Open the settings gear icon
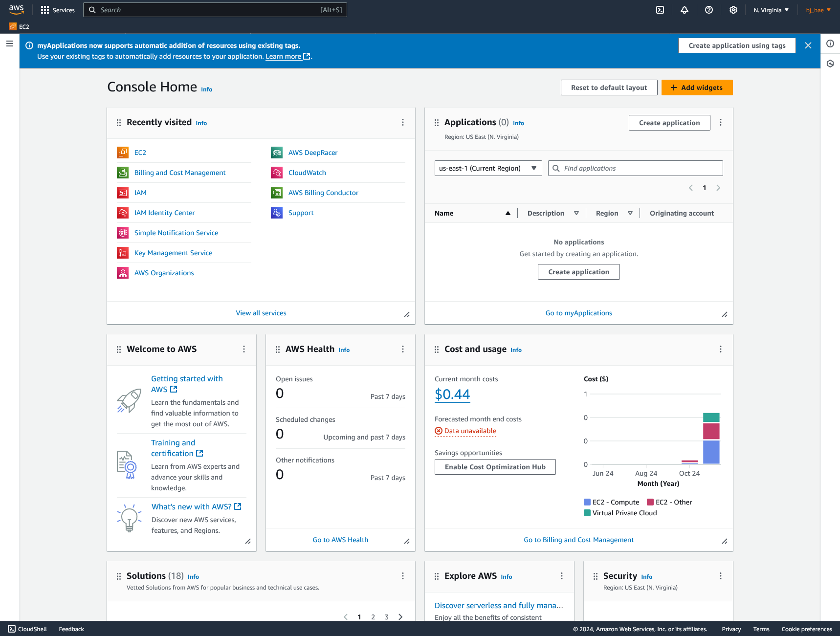Image resolution: width=840 pixels, height=636 pixels. (x=733, y=10)
